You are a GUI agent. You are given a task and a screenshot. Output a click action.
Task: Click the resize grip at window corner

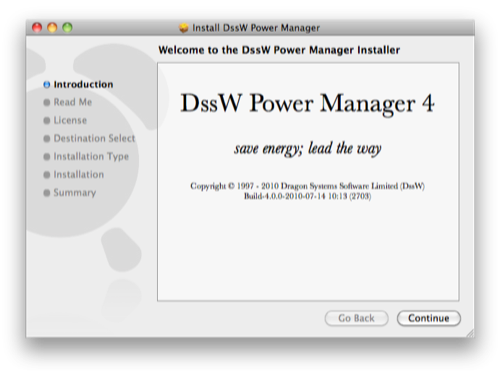pos(470,333)
